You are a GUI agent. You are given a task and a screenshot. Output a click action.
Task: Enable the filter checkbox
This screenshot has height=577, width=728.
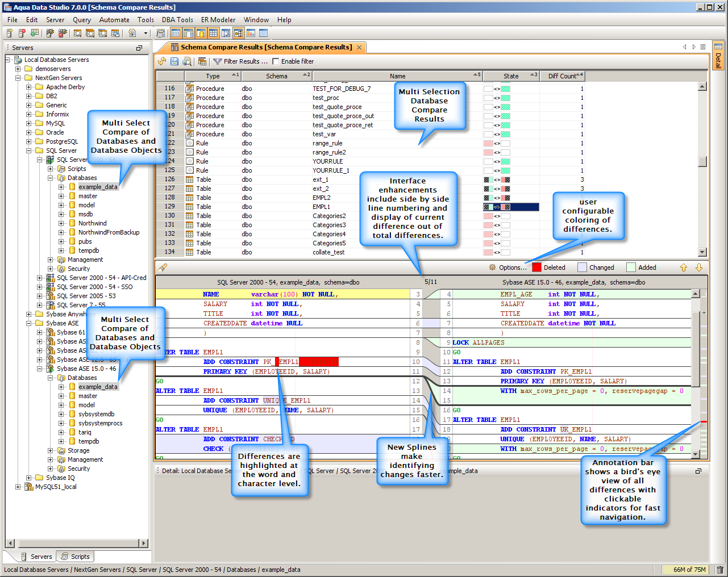pos(276,61)
